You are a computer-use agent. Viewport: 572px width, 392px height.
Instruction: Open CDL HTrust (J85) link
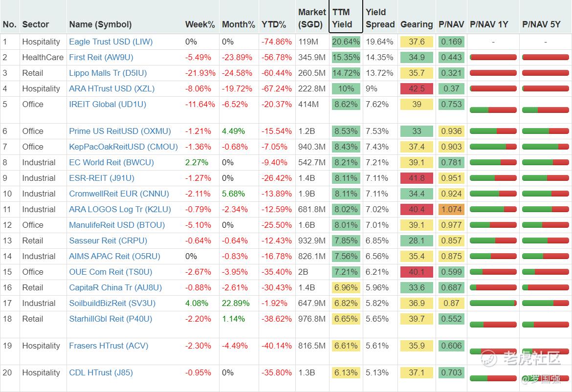click(101, 372)
